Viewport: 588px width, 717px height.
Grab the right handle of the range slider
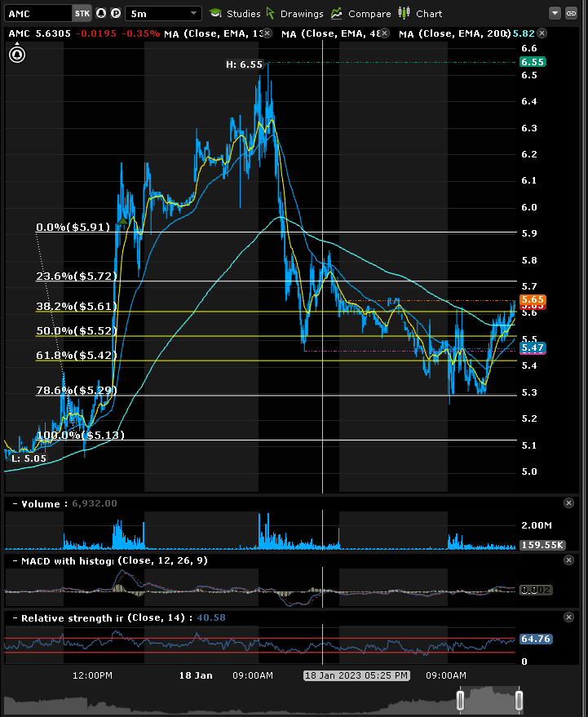519,700
